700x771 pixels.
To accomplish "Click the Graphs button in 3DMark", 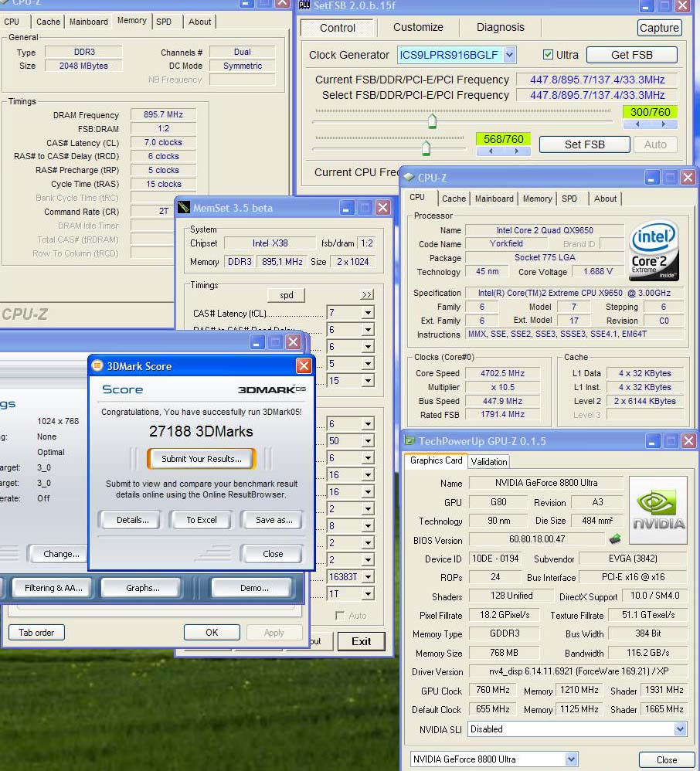I will 143,588.
